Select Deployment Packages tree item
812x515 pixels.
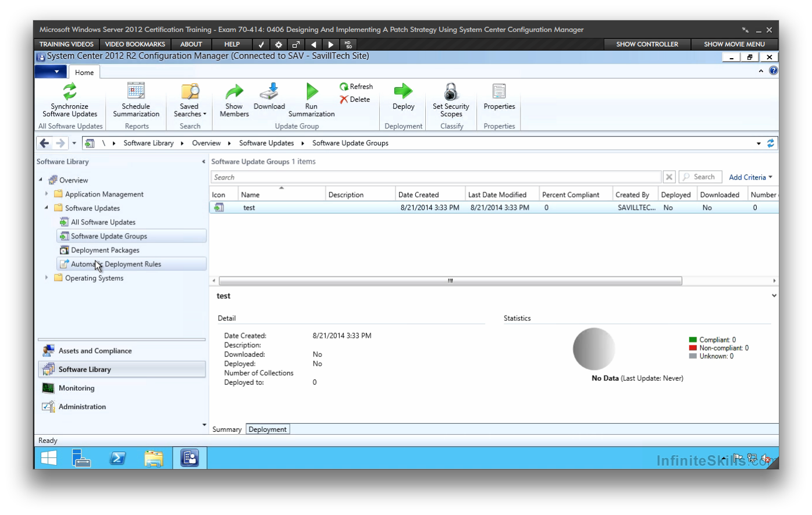(x=105, y=250)
